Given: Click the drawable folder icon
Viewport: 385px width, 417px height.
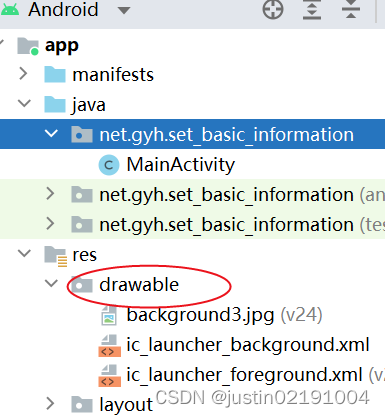Looking at the screenshot, I should point(82,285).
